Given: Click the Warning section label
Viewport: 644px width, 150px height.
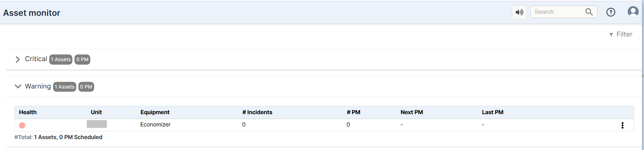Looking at the screenshot, I should tap(38, 86).
